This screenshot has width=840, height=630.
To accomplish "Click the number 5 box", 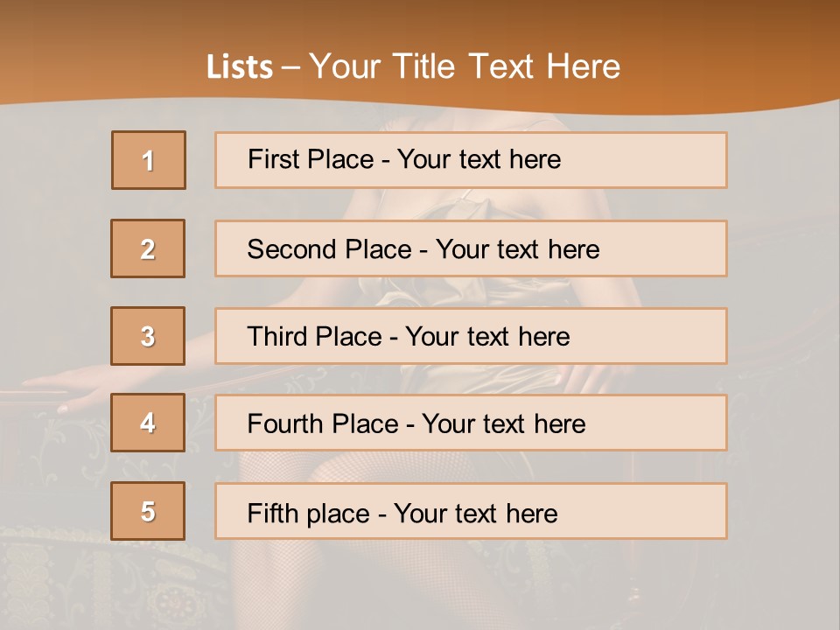I will 148,511.
